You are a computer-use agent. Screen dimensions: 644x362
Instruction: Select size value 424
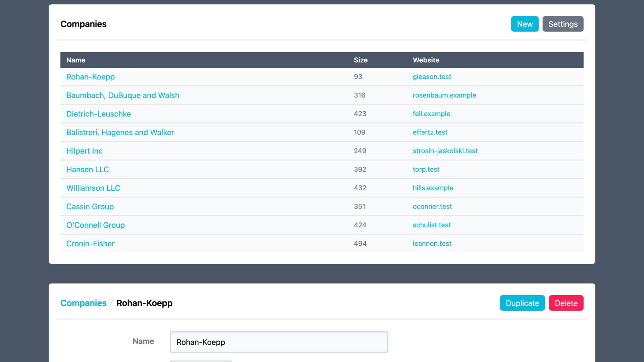tap(360, 225)
